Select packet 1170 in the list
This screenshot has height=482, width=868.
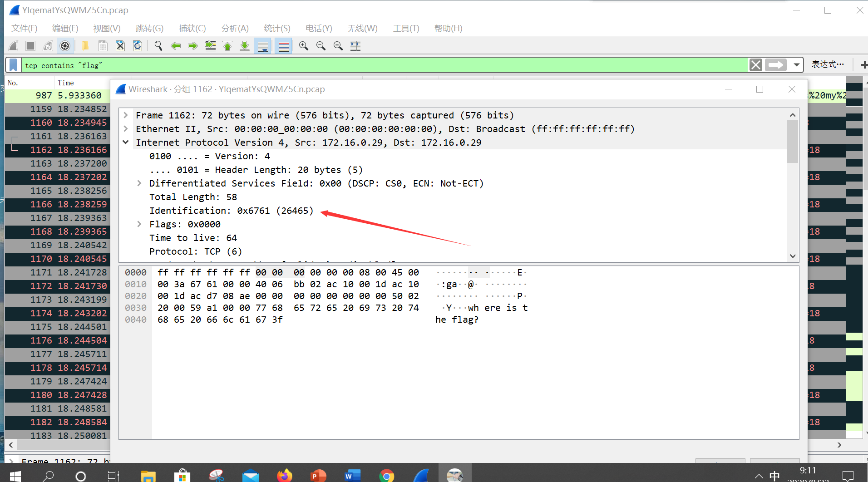[58, 259]
